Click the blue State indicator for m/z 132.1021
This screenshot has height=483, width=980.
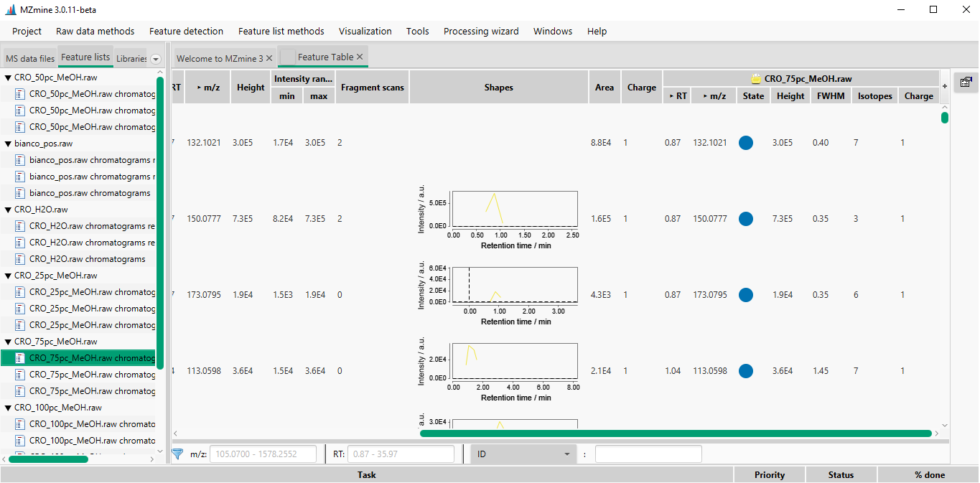745,142
